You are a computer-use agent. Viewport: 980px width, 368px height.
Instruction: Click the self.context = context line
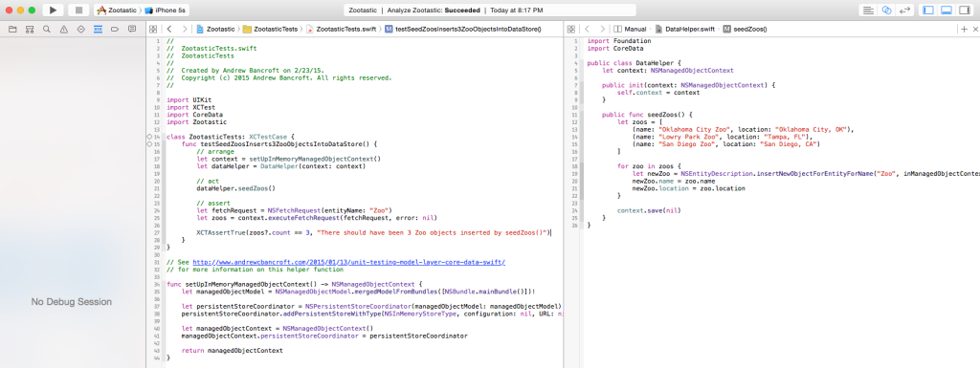coord(658,93)
